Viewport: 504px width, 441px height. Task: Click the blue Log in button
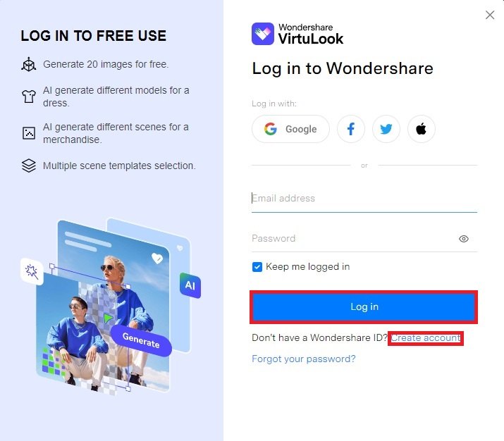[x=364, y=306]
